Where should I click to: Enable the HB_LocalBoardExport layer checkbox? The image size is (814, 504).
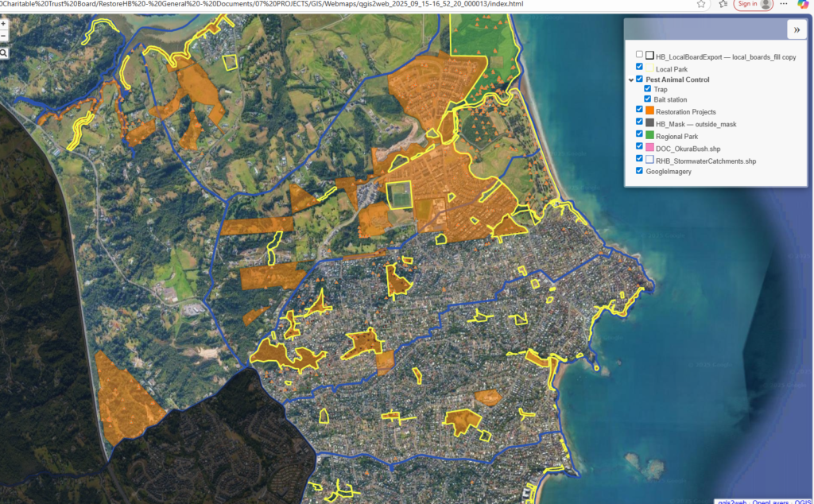(x=639, y=56)
